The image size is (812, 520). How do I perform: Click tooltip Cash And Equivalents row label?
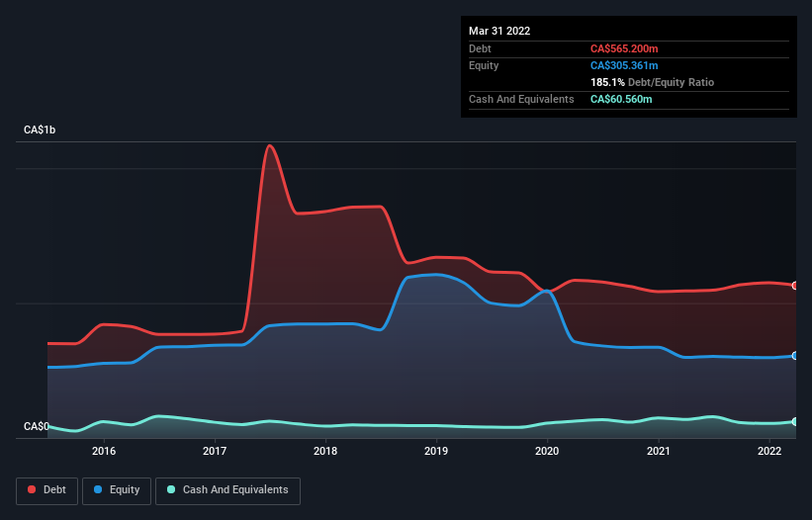point(521,99)
